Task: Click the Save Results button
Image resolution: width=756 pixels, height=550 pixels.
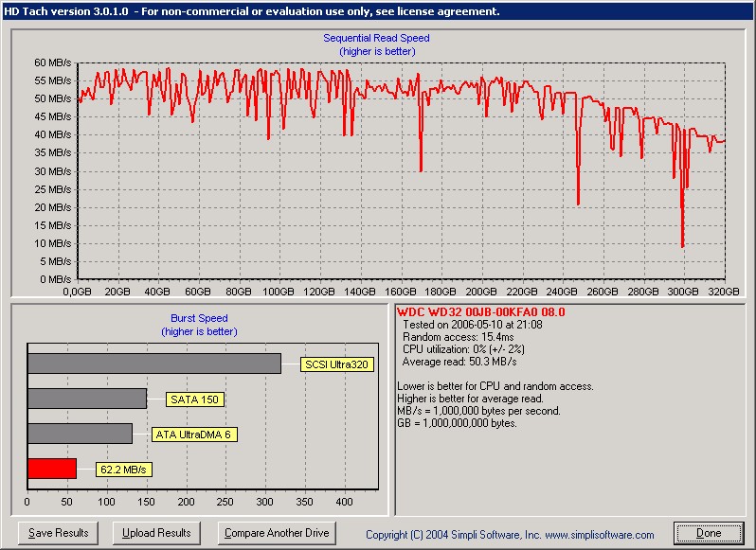Action: pyautogui.click(x=58, y=533)
